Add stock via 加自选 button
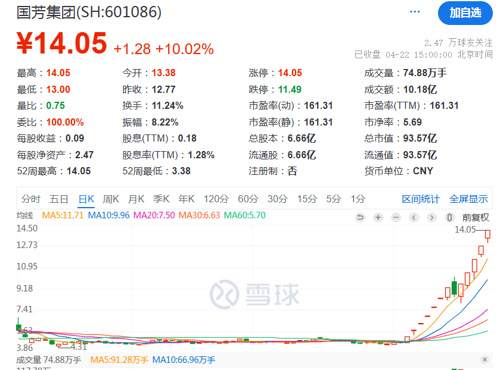Screen dimensions: 500x370 tap(465, 13)
